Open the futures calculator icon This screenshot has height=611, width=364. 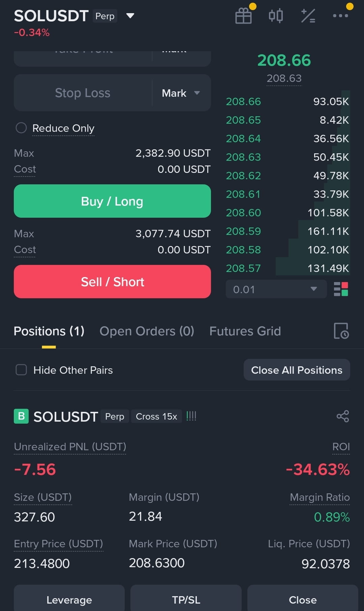coord(308,16)
